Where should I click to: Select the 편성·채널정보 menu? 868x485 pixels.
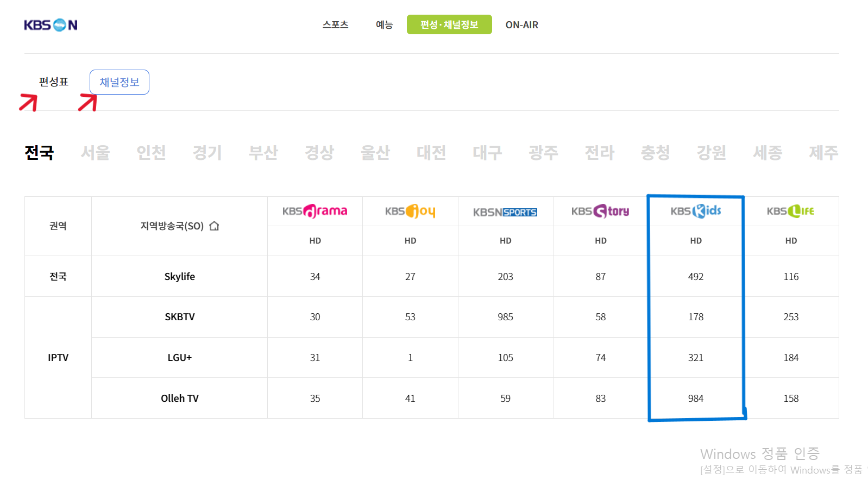449,24
